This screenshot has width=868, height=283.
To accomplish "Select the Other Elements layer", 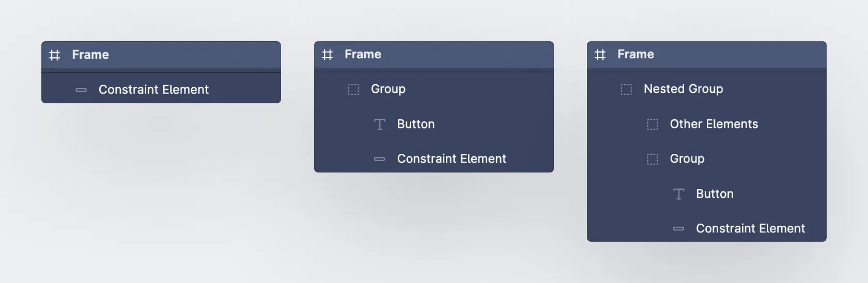I will coord(714,124).
